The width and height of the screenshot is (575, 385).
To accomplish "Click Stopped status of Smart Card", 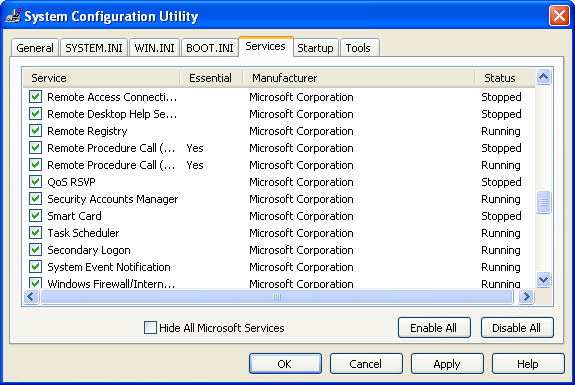I will [501, 216].
